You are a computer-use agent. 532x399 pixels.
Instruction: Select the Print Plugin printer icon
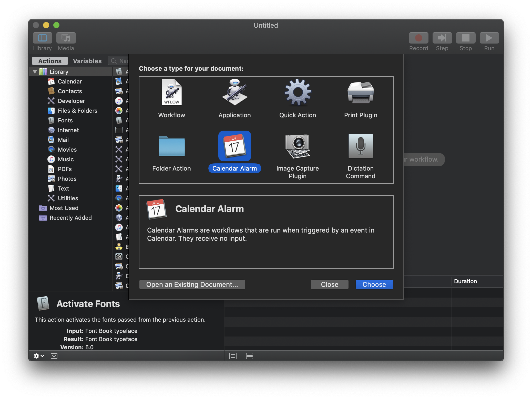pyautogui.click(x=361, y=93)
